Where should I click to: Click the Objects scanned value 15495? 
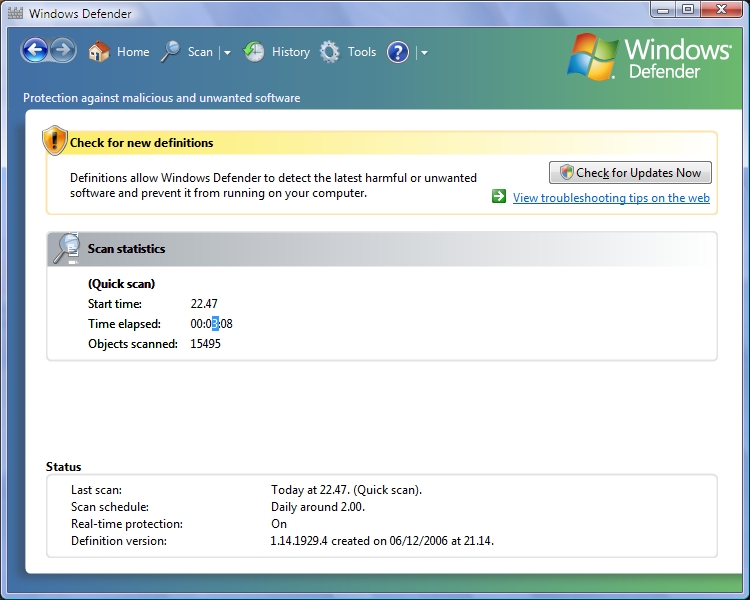[205, 344]
